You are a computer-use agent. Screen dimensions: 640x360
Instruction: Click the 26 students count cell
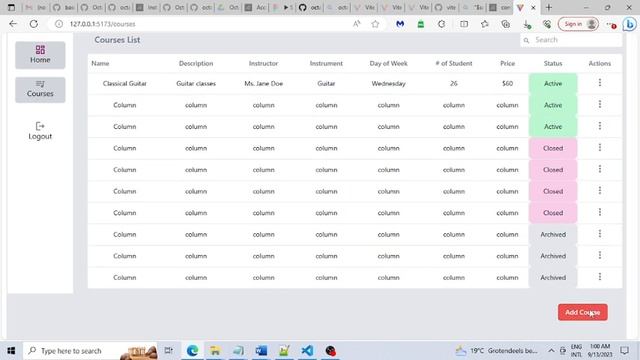pyautogui.click(x=453, y=83)
